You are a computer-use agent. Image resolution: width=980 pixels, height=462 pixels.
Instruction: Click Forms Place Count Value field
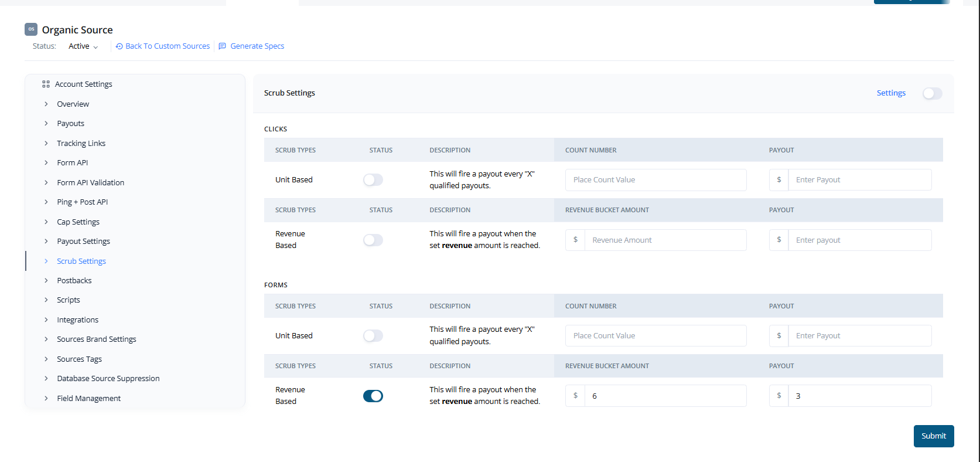(656, 336)
